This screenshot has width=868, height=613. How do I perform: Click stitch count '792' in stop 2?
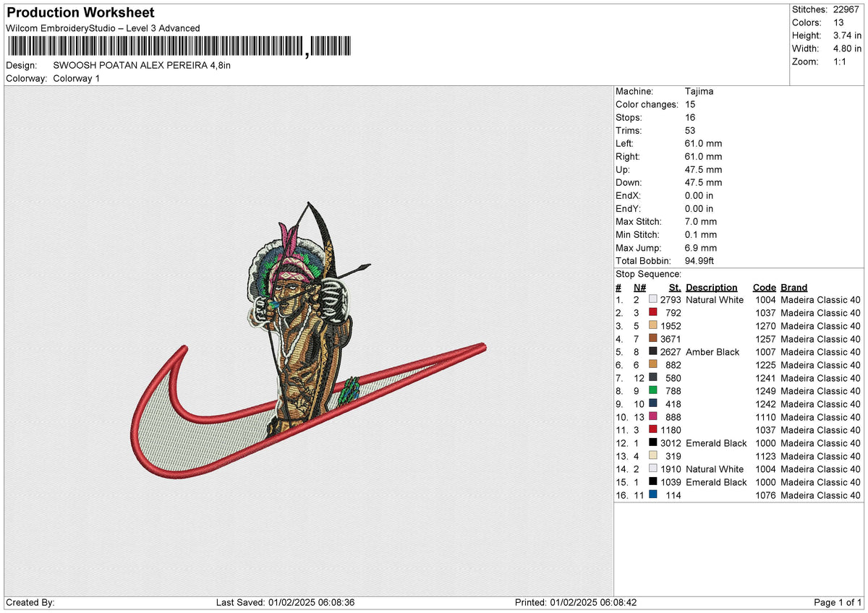[673, 313]
